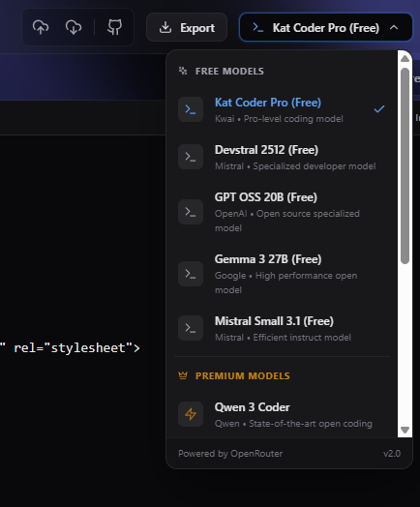This screenshot has width=420, height=507.
Task: Click the sparkle icon by Free Models
Action: (183, 71)
